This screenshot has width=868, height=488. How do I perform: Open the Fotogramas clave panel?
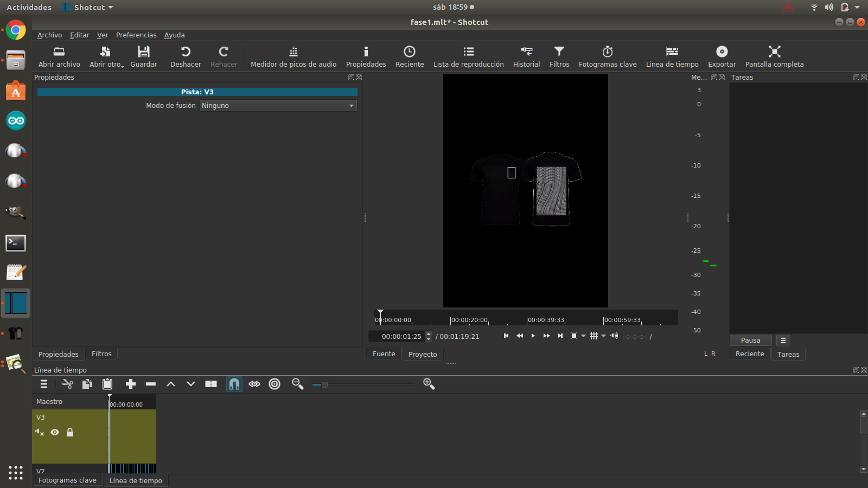(607, 56)
